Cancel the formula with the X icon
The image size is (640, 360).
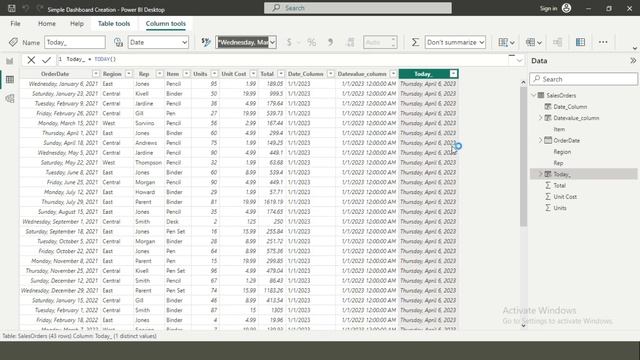pyautogui.click(x=31, y=60)
